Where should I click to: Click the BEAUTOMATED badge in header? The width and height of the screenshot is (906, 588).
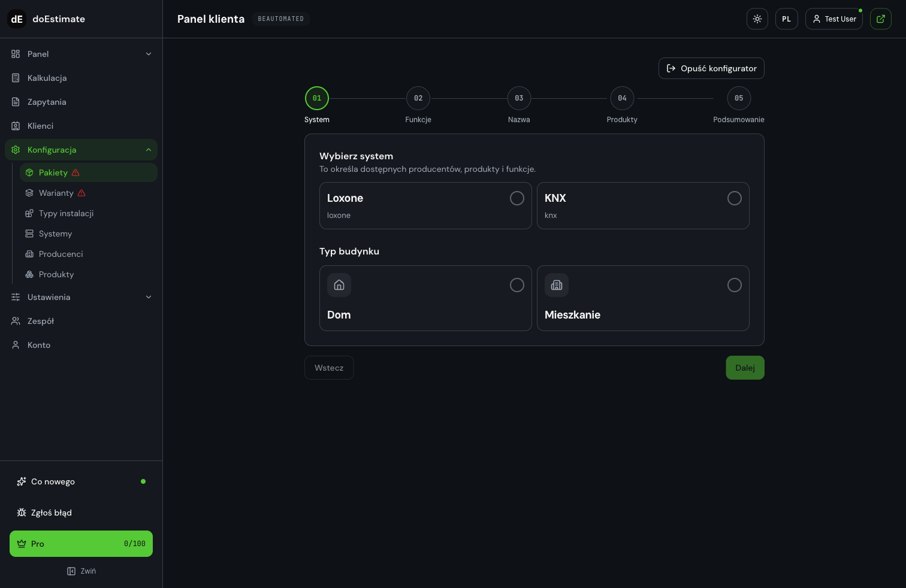pos(281,19)
